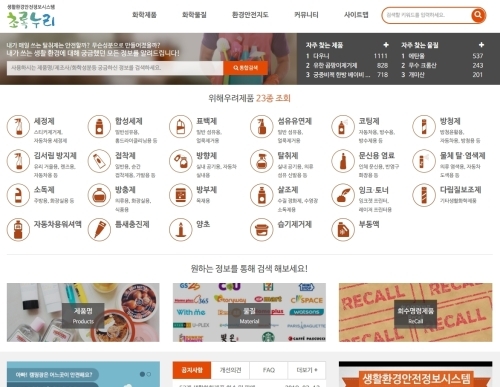This screenshot has width=500, height=387.
Task: Select the 방향제 icon
Action: 181,161
